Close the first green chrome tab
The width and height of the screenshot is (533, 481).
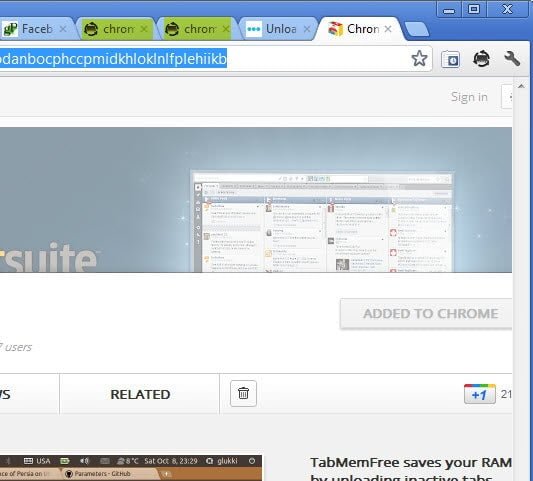tap(144, 29)
